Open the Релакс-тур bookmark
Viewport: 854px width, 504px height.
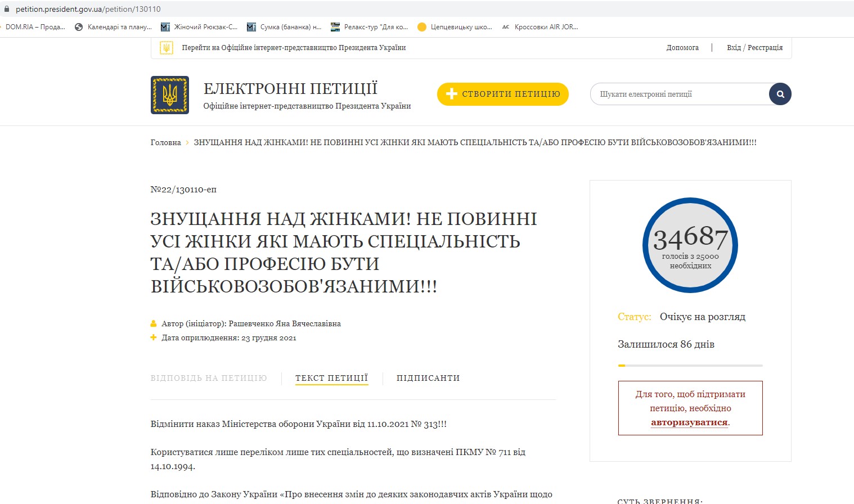point(370,27)
